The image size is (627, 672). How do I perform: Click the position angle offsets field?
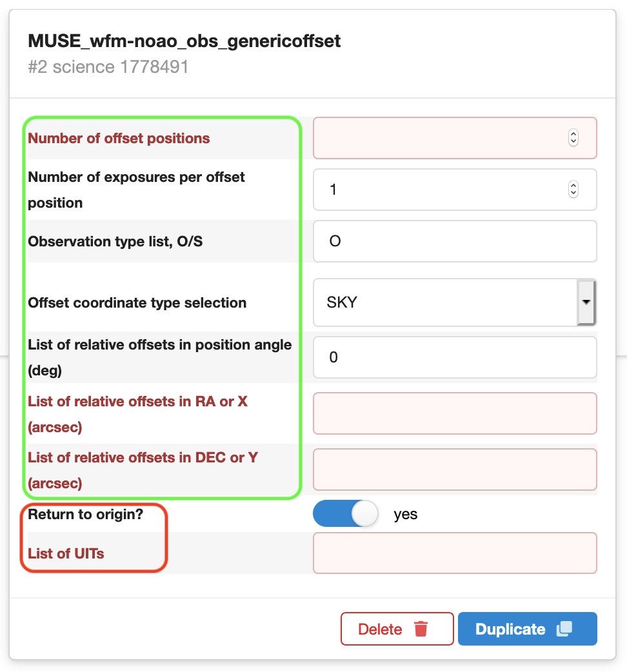tap(455, 357)
